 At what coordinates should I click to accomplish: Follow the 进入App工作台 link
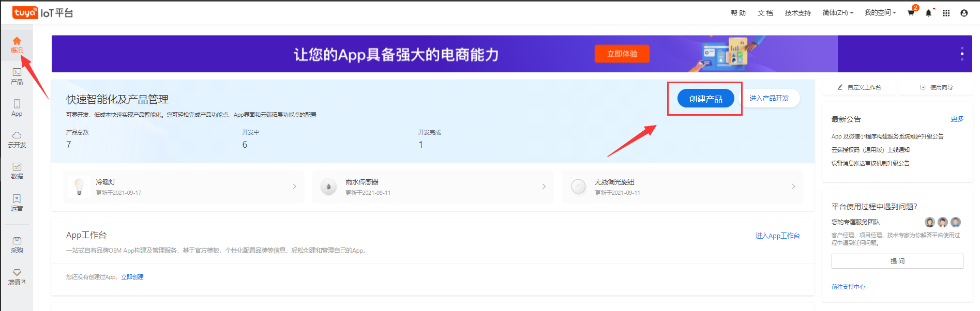pos(777,236)
